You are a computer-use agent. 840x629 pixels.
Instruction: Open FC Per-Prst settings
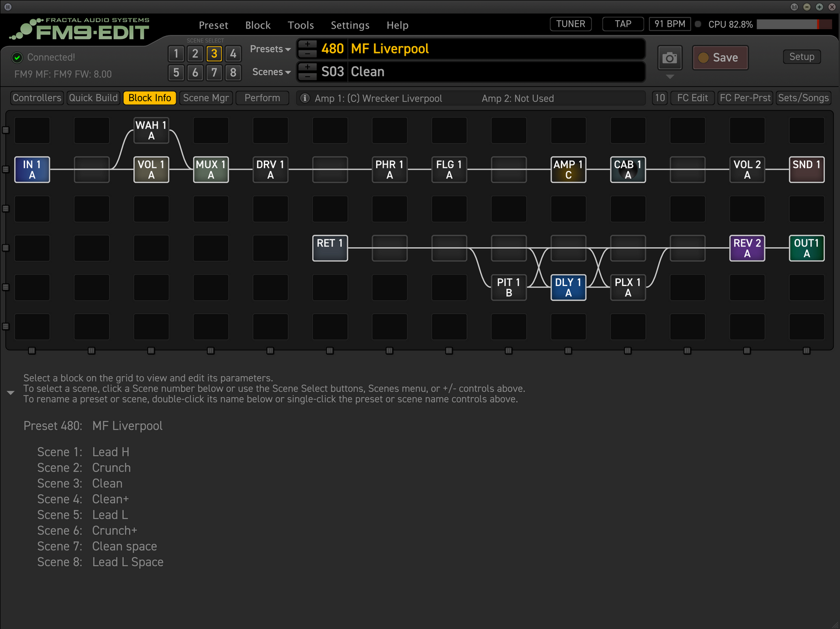[745, 98]
